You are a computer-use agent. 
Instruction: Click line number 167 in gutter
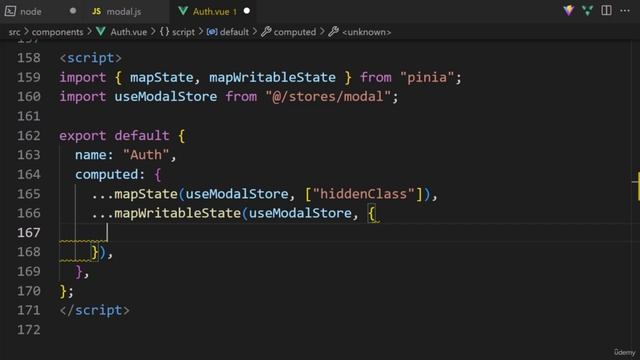pyautogui.click(x=29, y=233)
